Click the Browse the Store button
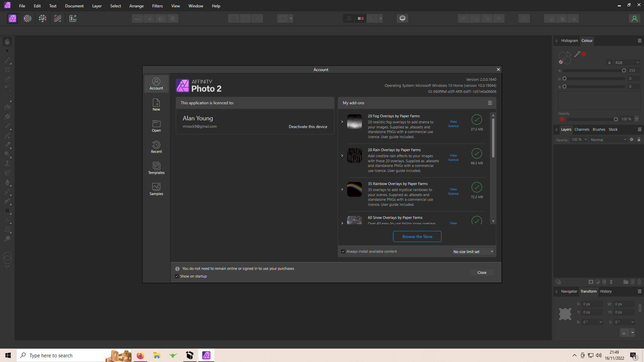Viewport: 644px width, 362px height. [x=417, y=237]
